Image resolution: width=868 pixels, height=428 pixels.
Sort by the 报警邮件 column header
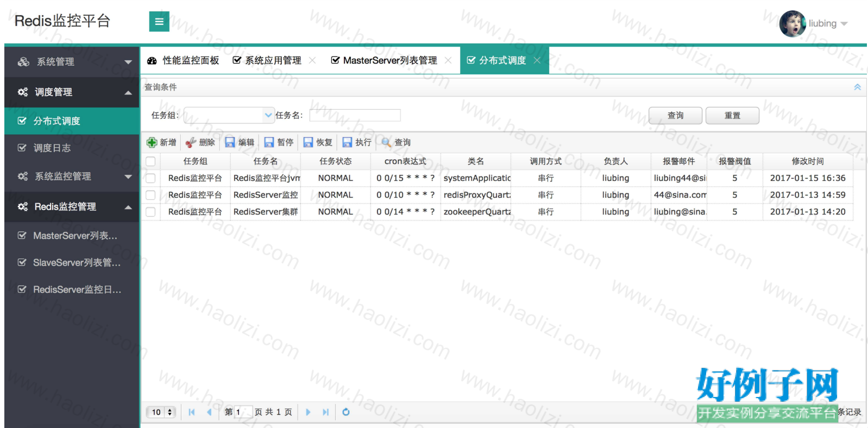click(679, 161)
